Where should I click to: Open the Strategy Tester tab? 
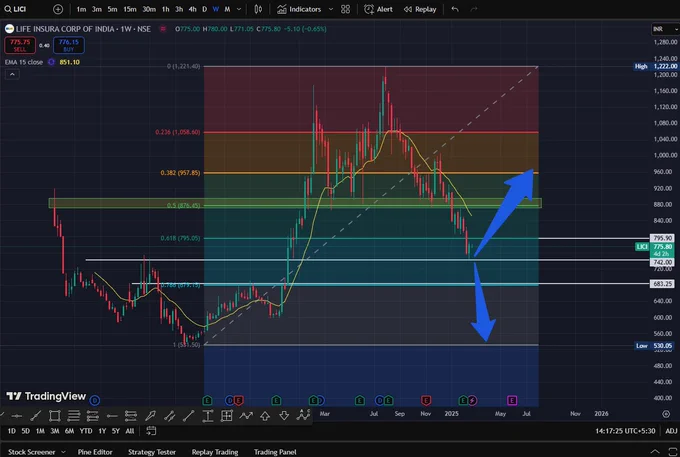[x=152, y=452]
